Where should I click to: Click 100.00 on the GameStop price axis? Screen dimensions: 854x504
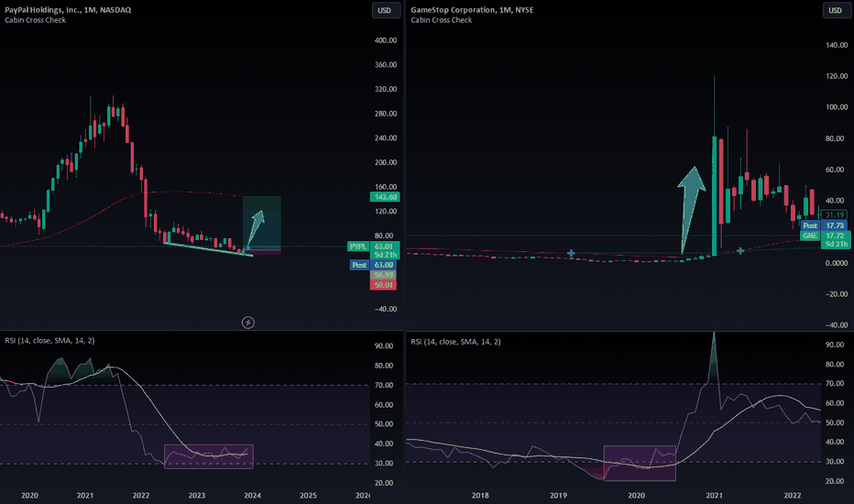[837, 107]
